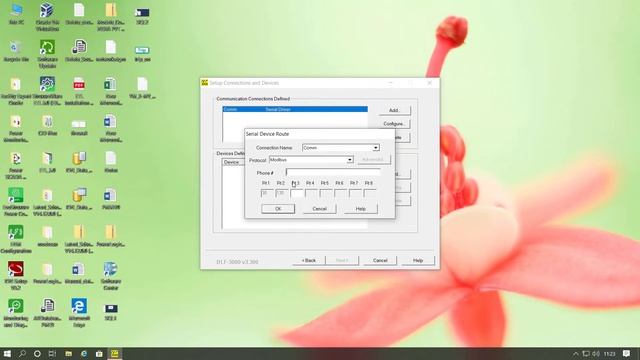This screenshot has height=360, width=640.
Task: Click Add in Communication Connections section
Action: (x=394, y=110)
